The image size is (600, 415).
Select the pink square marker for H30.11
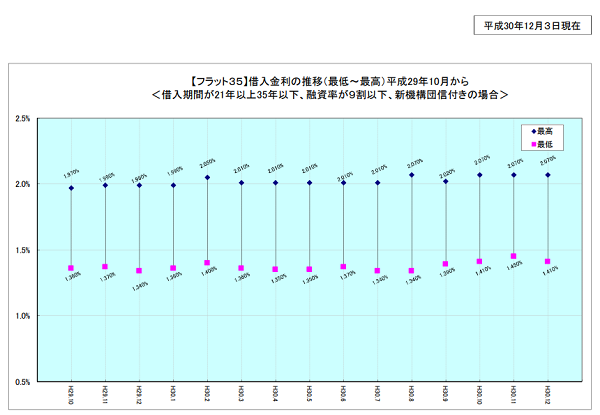(514, 256)
